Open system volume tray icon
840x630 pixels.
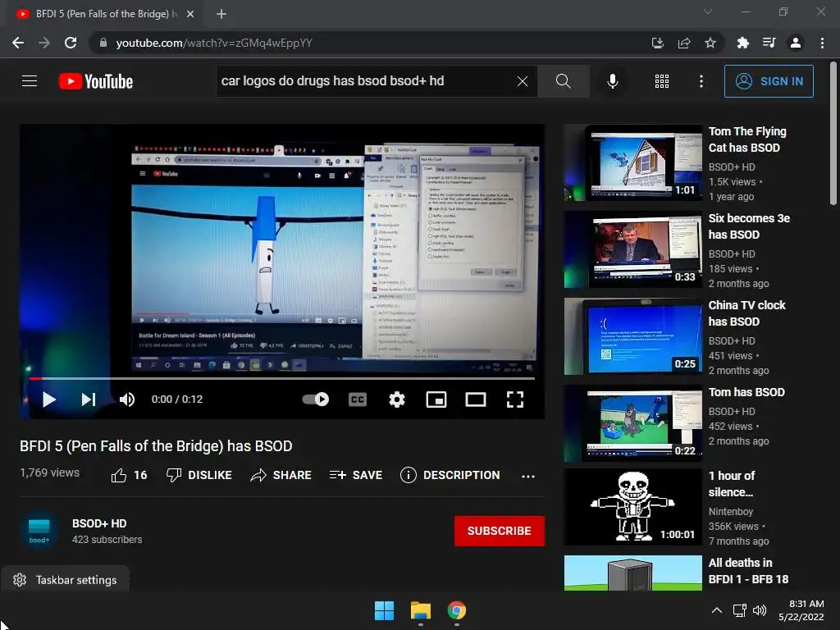(x=760, y=610)
